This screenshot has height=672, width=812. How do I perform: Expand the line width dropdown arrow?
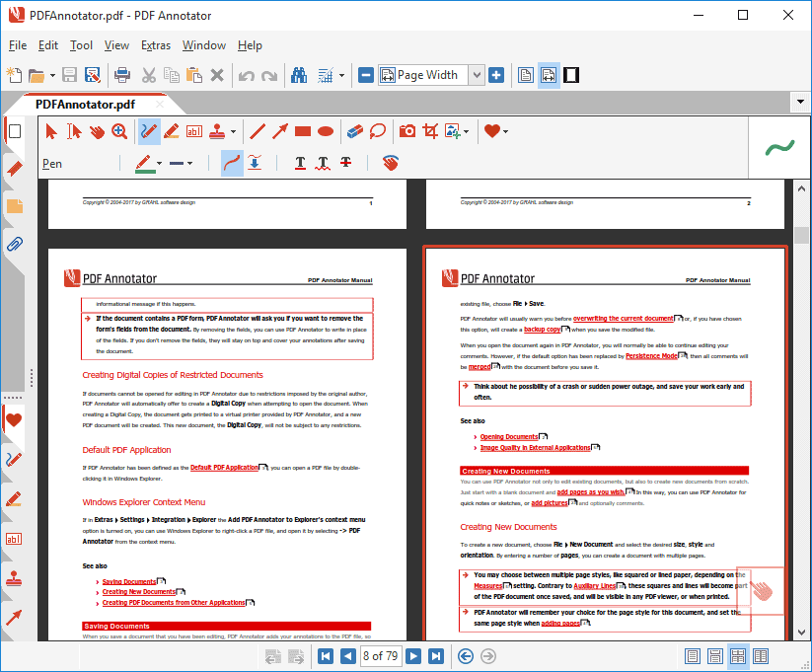click(x=190, y=163)
